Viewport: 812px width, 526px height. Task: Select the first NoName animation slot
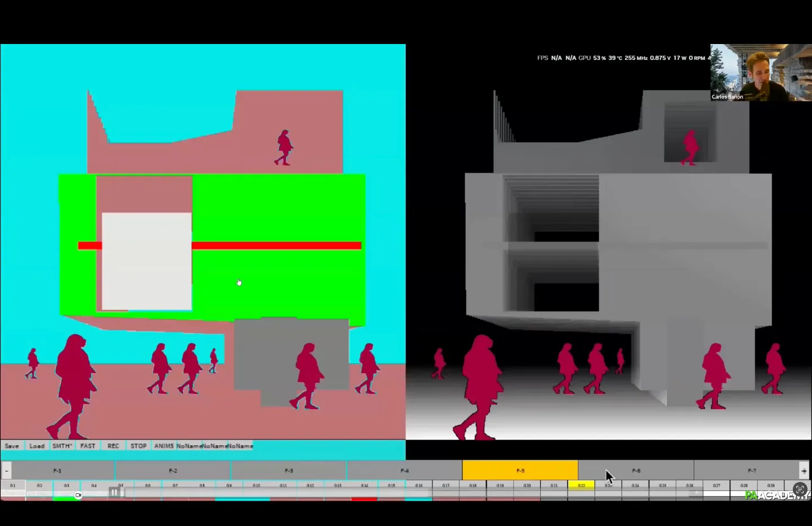[x=189, y=446]
